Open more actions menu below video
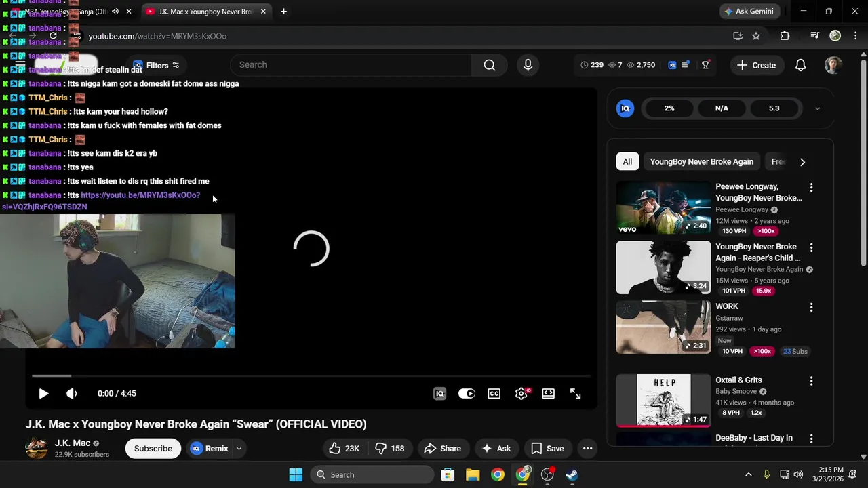This screenshot has width=868, height=488. (588, 449)
